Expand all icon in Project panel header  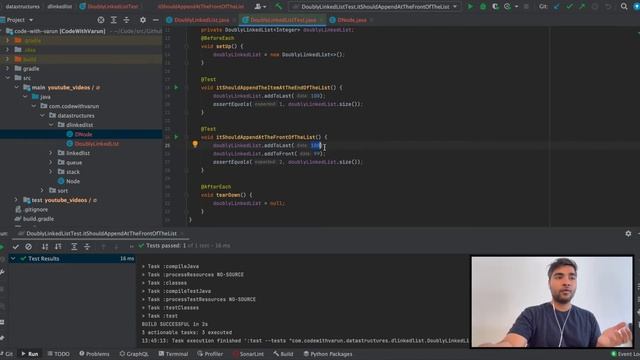click(x=113, y=20)
